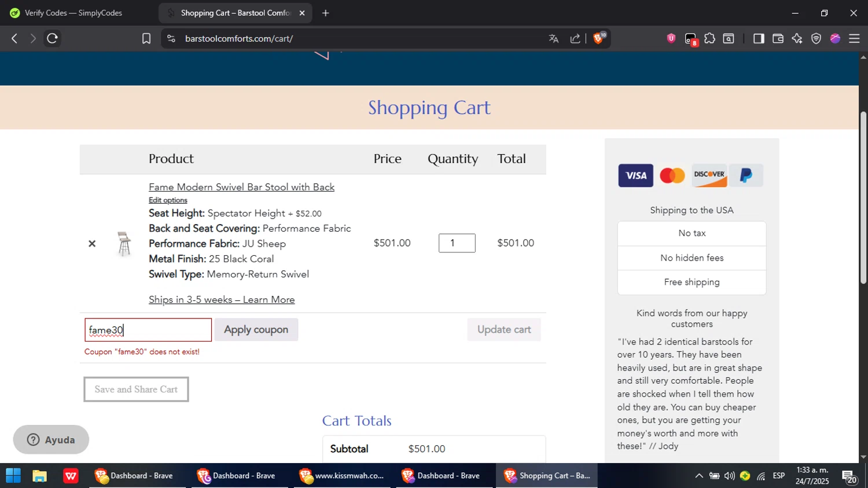Click Apply coupon button
This screenshot has width=868, height=488.
click(256, 329)
